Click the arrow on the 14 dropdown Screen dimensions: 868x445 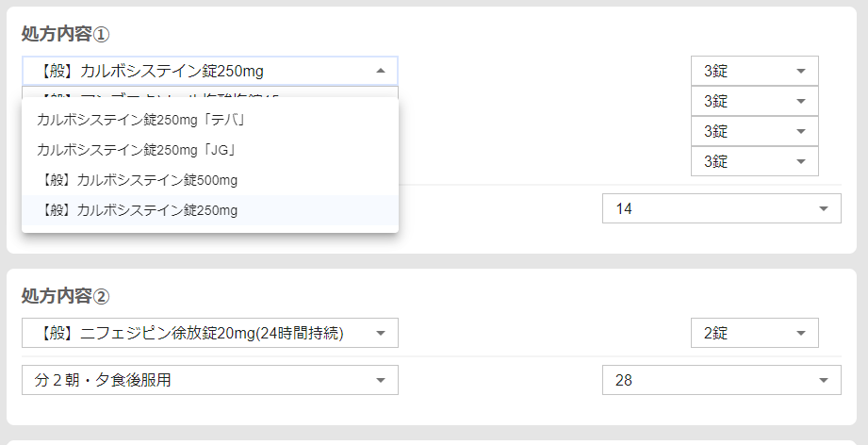click(823, 208)
